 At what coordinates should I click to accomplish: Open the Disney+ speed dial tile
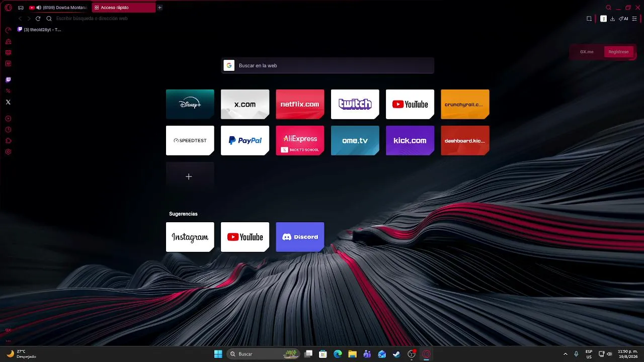coord(190,104)
